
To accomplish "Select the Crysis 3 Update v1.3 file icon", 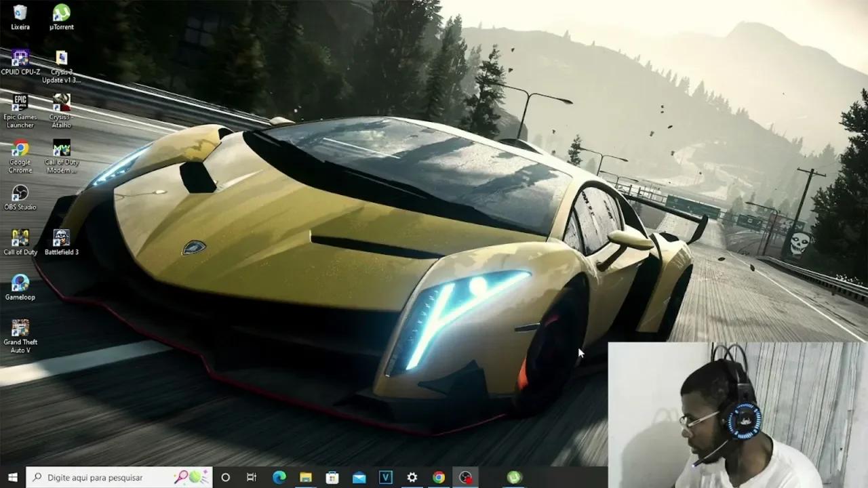I will coord(62,66).
